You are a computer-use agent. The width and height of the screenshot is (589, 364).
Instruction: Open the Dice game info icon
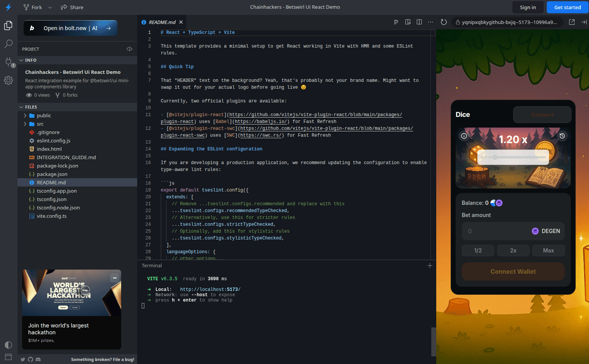click(464, 136)
